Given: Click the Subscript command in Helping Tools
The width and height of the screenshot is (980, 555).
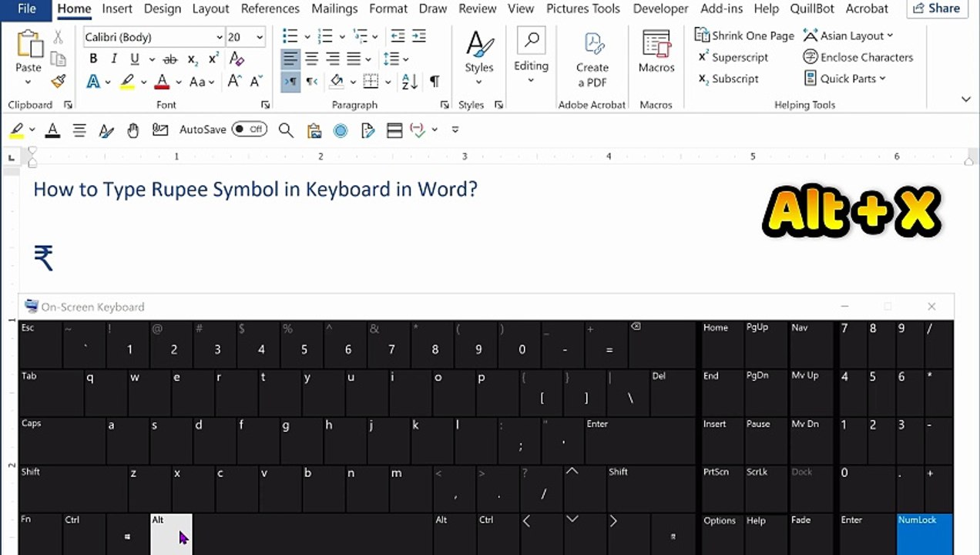Looking at the screenshot, I should point(729,79).
